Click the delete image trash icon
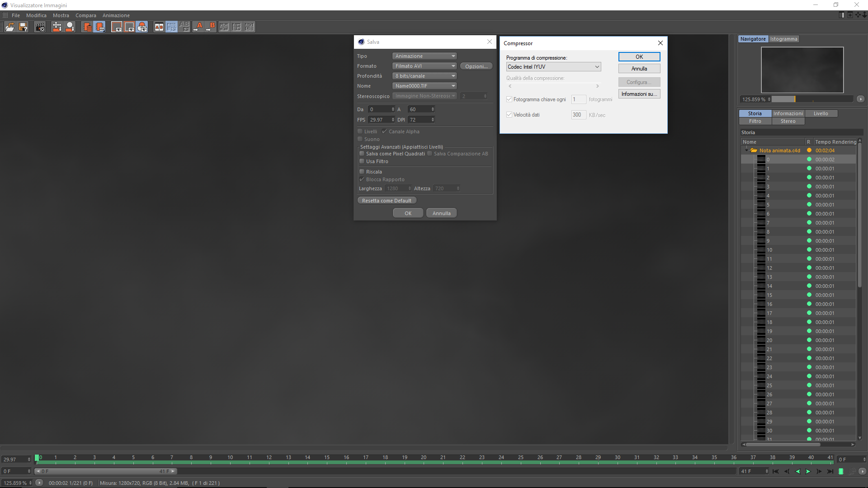Screen dimensions: 868x488 87,27
